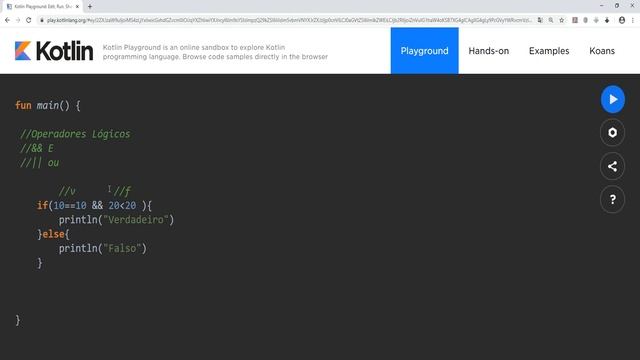Open the Examples navigation tab
The height and width of the screenshot is (360, 640).
[x=549, y=51]
